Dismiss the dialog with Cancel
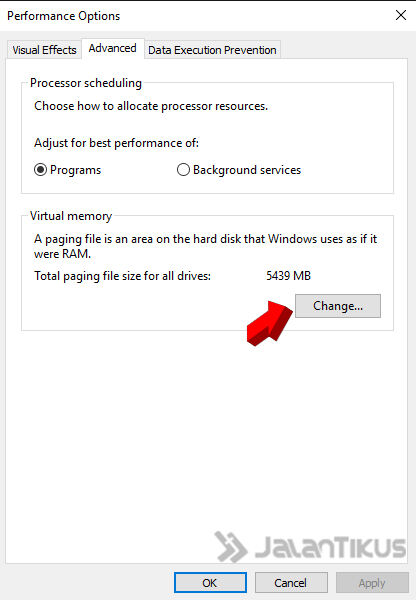This screenshot has width=416, height=600. [x=291, y=583]
